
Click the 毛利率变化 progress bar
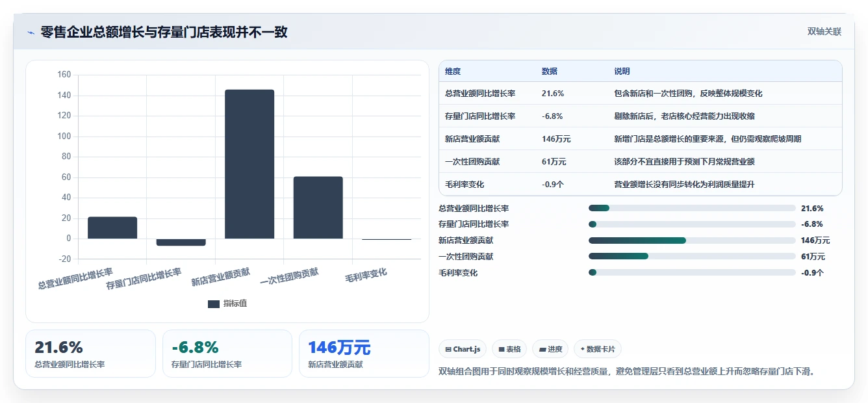tap(692, 272)
